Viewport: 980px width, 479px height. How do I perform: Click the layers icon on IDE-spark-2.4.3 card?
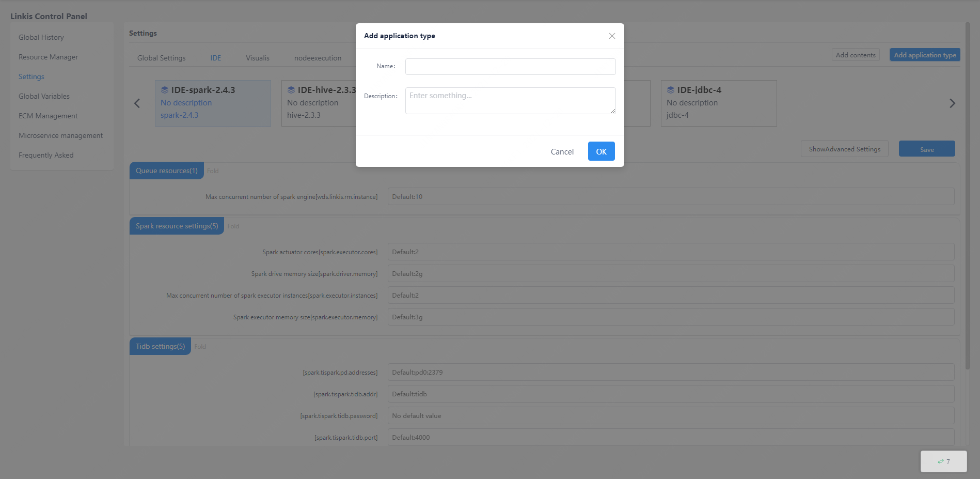[x=165, y=90]
